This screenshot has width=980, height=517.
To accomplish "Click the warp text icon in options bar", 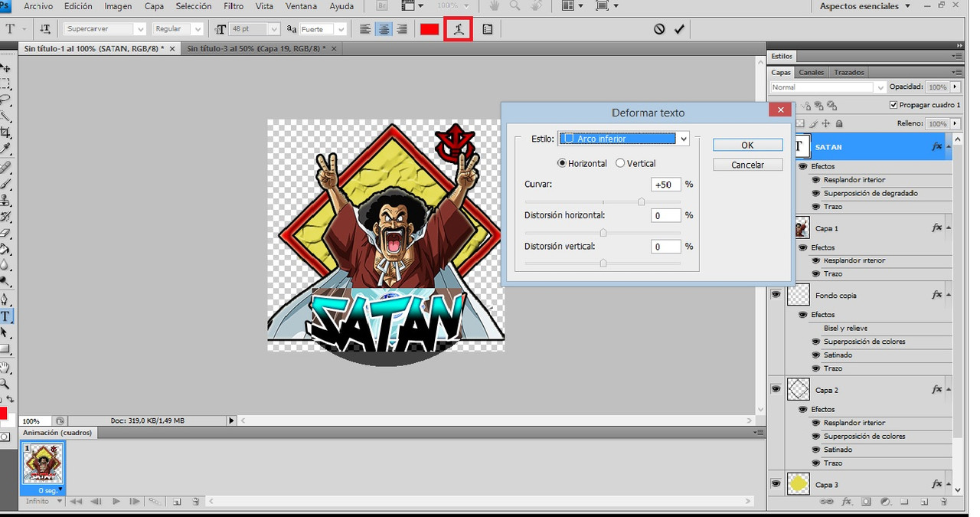I will [x=458, y=29].
